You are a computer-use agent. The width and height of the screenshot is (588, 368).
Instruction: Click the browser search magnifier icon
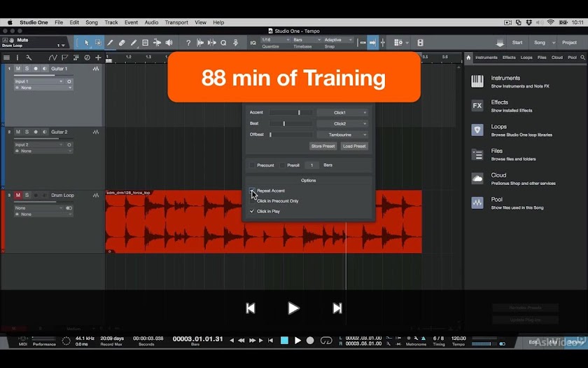[582, 57]
